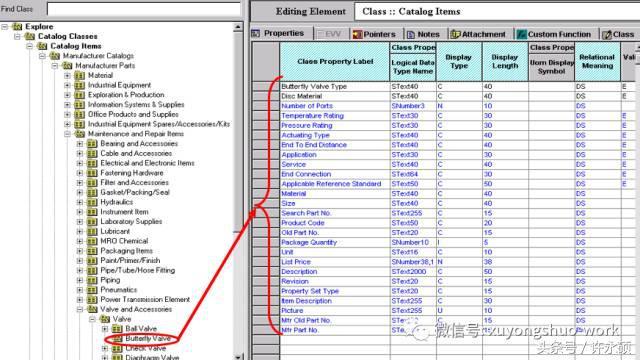The image size is (640, 360).
Task: Click the Custom Function tab icon
Action: [521, 34]
